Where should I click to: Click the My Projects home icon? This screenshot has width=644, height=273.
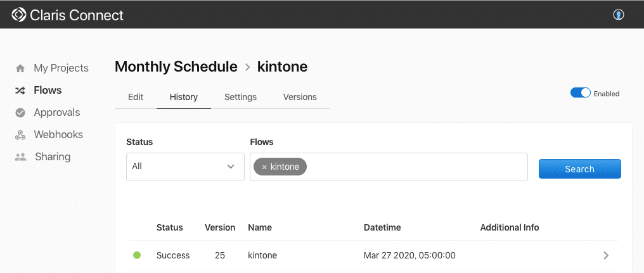[20, 68]
